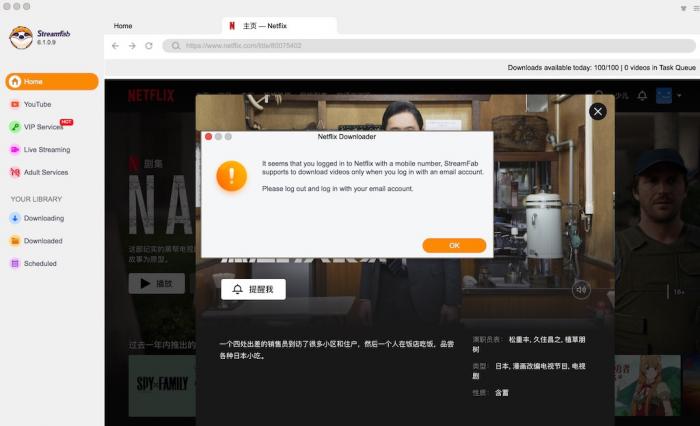
Task: Click the Downloading arrow icon
Action: click(15, 218)
